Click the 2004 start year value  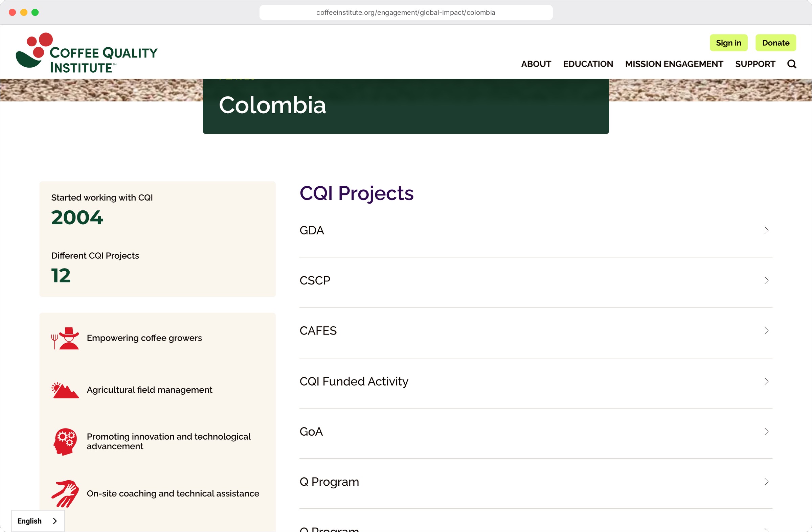[77, 217]
